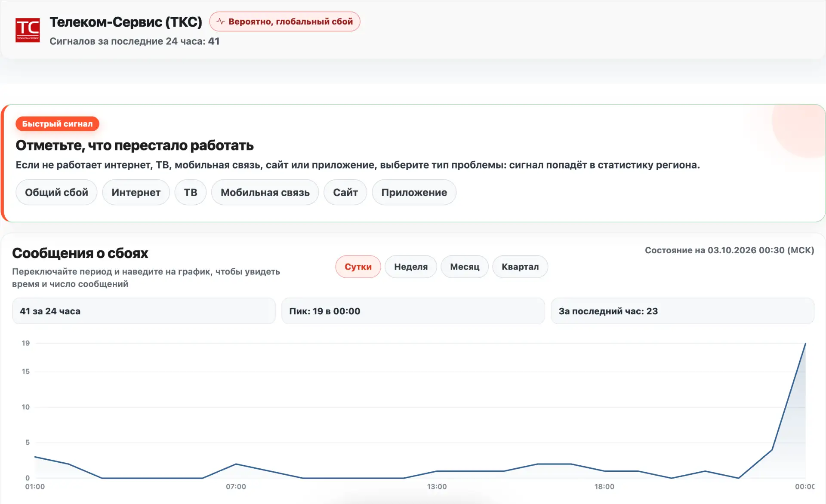Report a 'Приложение' problem
Image resolution: width=826 pixels, height=504 pixels.
[414, 192]
